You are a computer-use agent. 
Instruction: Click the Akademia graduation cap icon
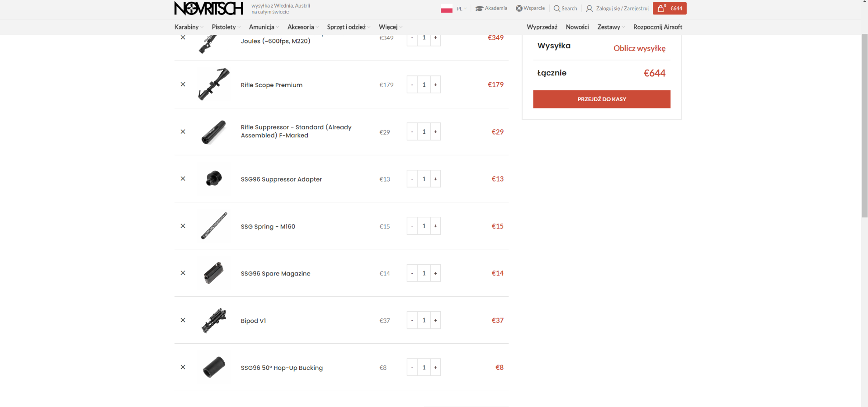tap(479, 9)
